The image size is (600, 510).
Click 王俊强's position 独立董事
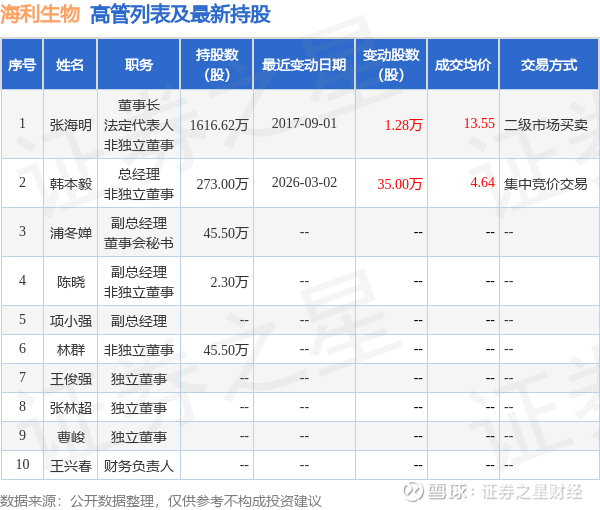(139, 378)
